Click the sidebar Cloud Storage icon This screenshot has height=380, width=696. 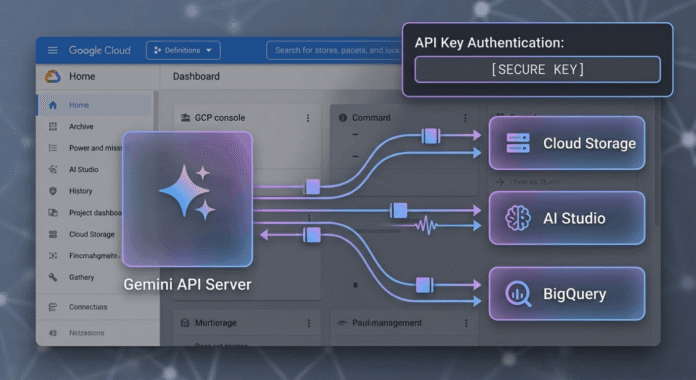pos(53,234)
